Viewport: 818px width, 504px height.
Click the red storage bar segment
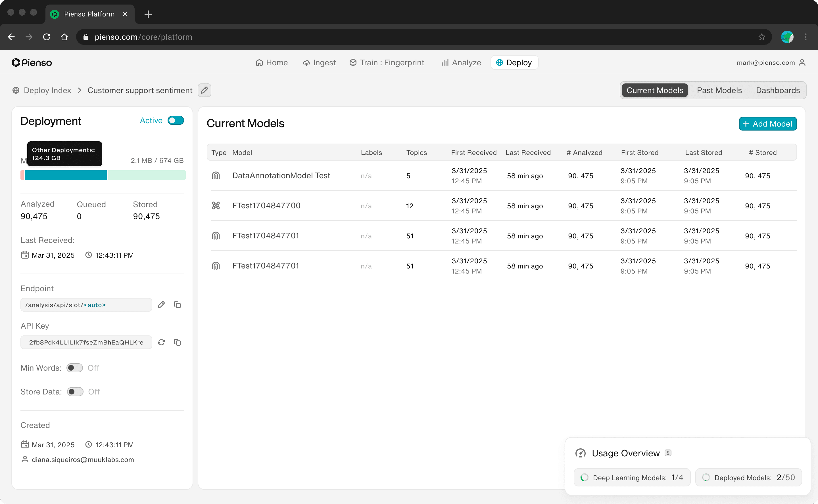click(x=22, y=175)
